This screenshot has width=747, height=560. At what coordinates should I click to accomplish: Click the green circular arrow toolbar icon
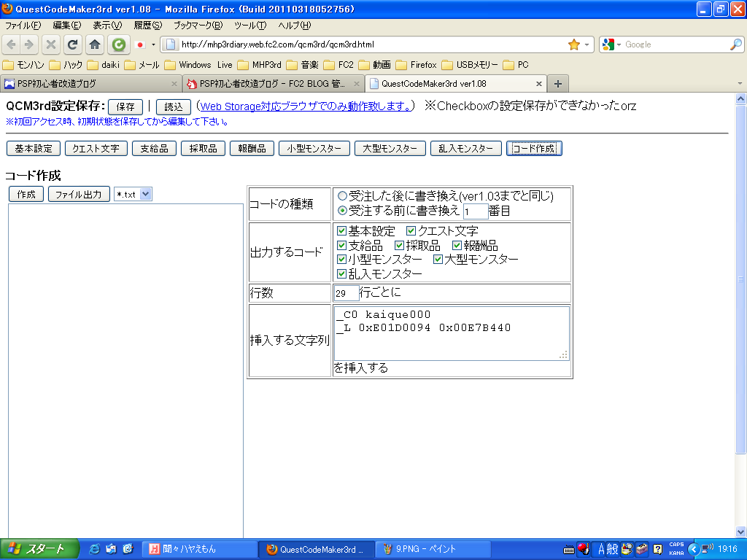[118, 44]
